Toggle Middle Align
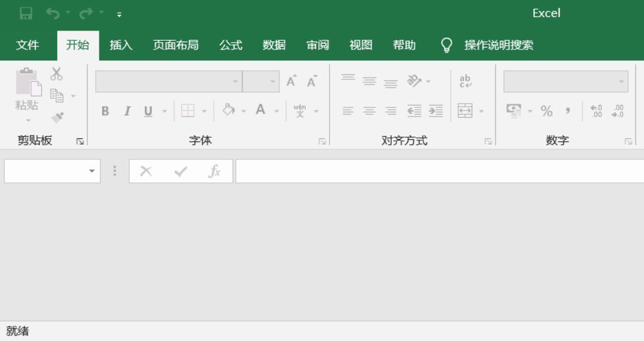644x341 pixels. (369, 81)
